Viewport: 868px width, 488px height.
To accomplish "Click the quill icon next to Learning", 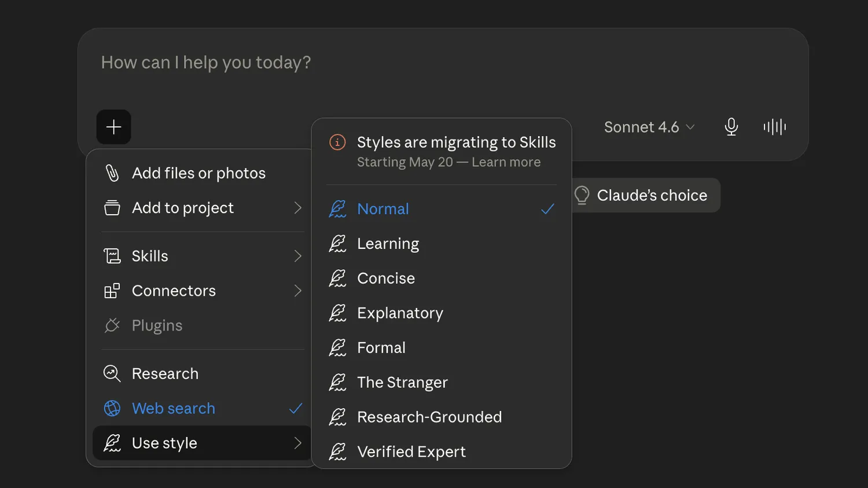I will coord(337,244).
